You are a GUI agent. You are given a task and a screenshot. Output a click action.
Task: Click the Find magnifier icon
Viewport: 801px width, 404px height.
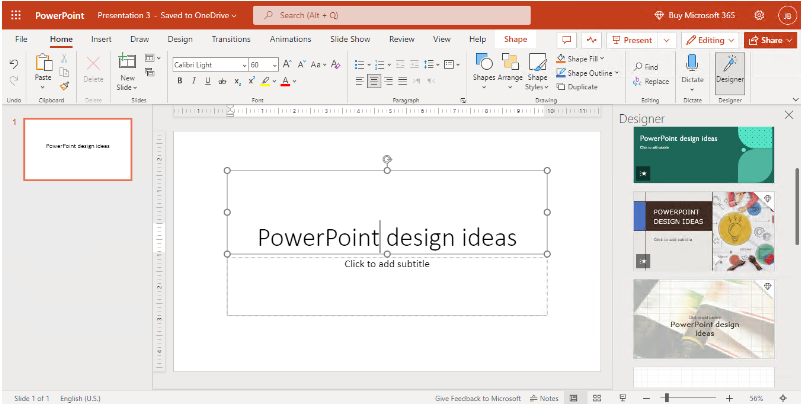637,67
